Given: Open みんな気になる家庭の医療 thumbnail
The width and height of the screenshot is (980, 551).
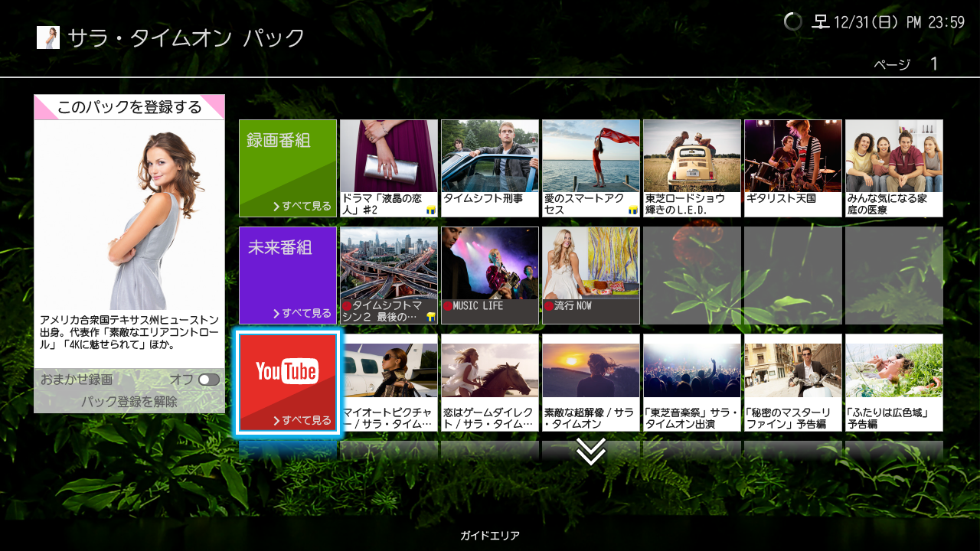Looking at the screenshot, I should [x=894, y=168].
